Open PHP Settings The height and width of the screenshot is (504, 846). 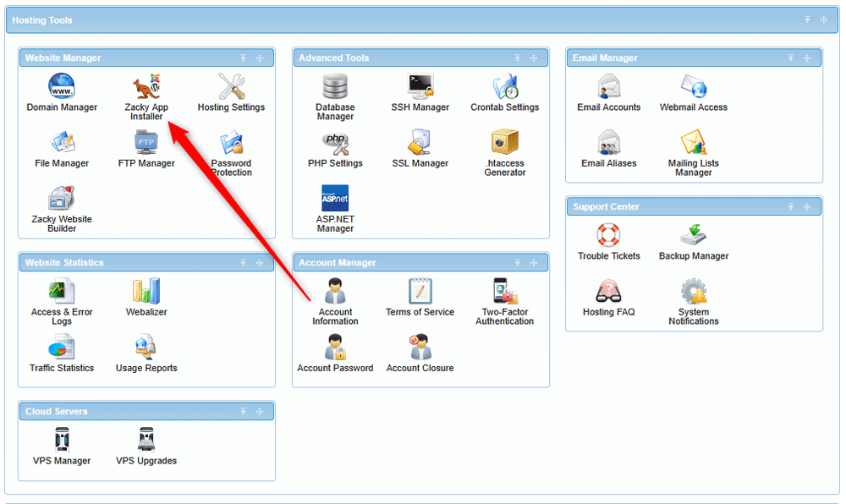(x=335, y=145)
